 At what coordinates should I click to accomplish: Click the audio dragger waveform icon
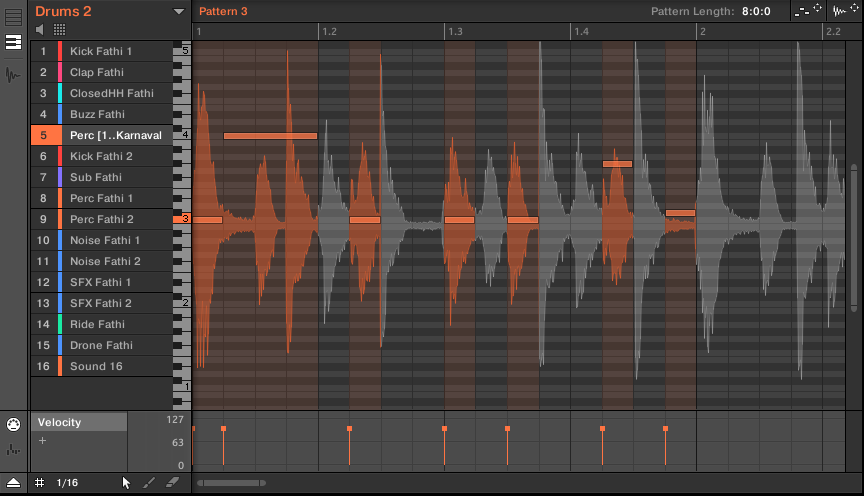tap(842, 11)
